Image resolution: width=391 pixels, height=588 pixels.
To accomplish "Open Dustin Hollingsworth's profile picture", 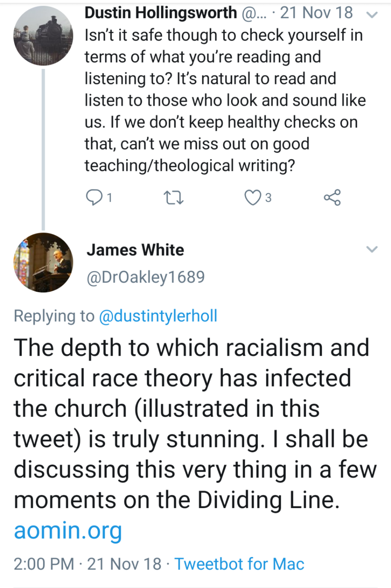I will click(43, 36).
